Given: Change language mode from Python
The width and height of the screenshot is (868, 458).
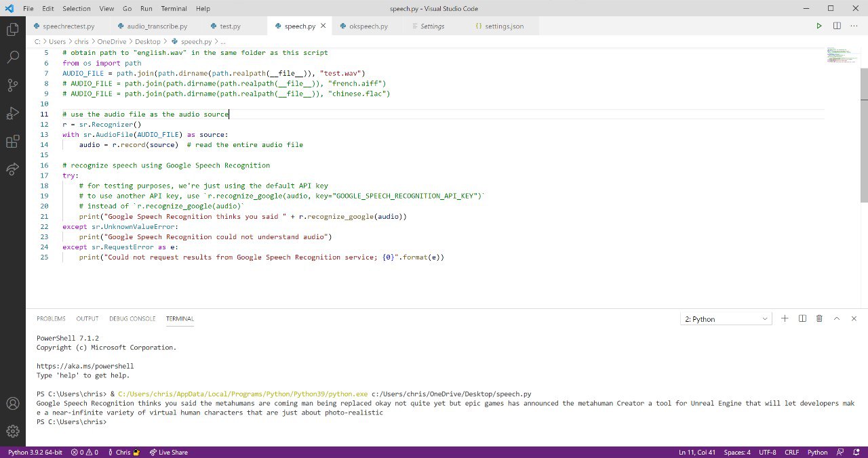Looking at the screenshot, I should (x=817, y=452).
